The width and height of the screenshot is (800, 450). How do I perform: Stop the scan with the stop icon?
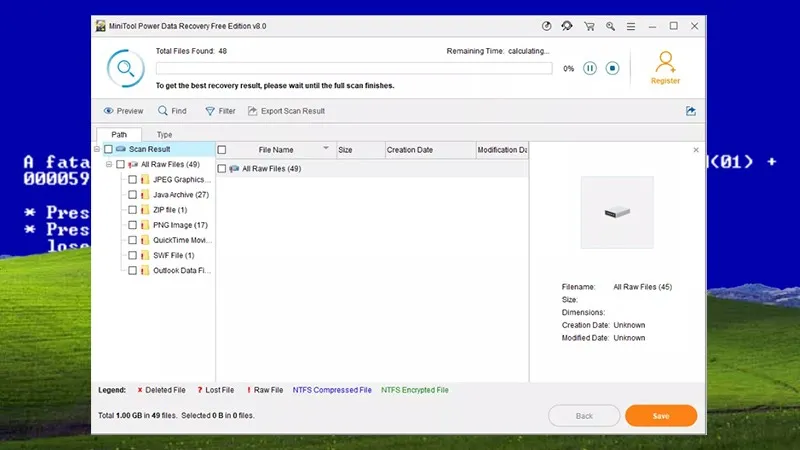(612, 68)
